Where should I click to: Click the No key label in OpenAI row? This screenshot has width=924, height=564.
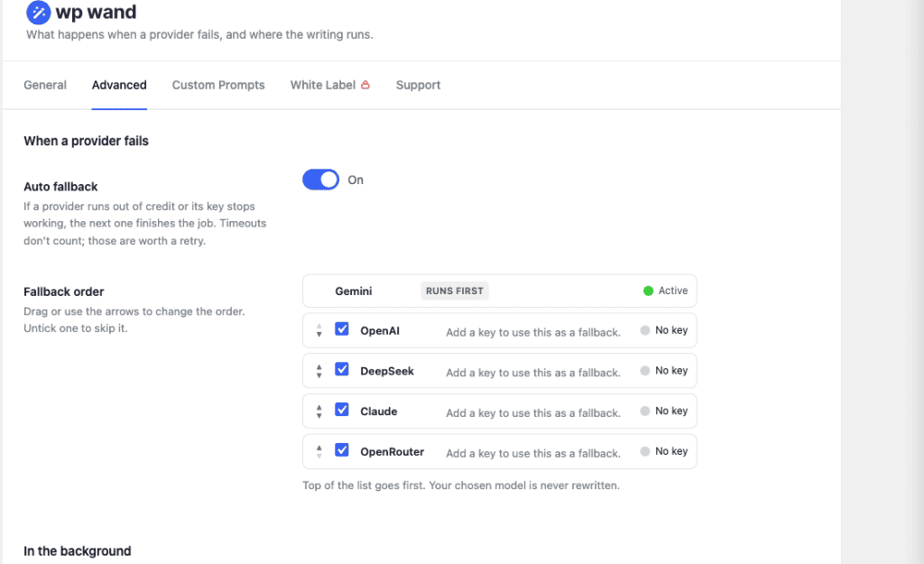(x=671, y=330)
